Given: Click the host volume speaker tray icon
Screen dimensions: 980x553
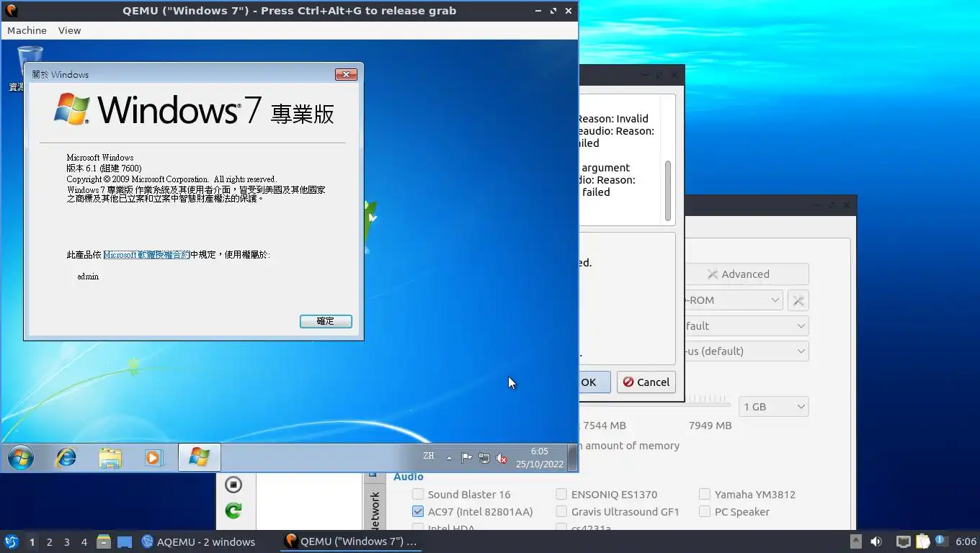Looking at the screenshot, I should (x=876, y=541).
